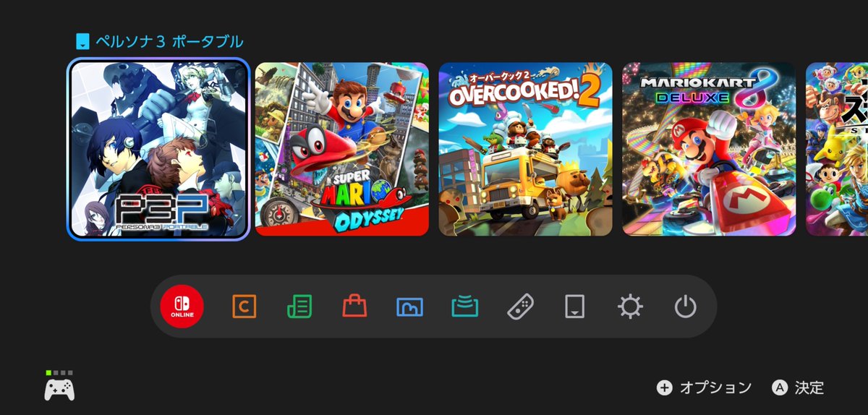The height and width of the screenshot is (415, 868).
Task: Click the game card icon beside ペルソナ3
Action: click(82, 41)
